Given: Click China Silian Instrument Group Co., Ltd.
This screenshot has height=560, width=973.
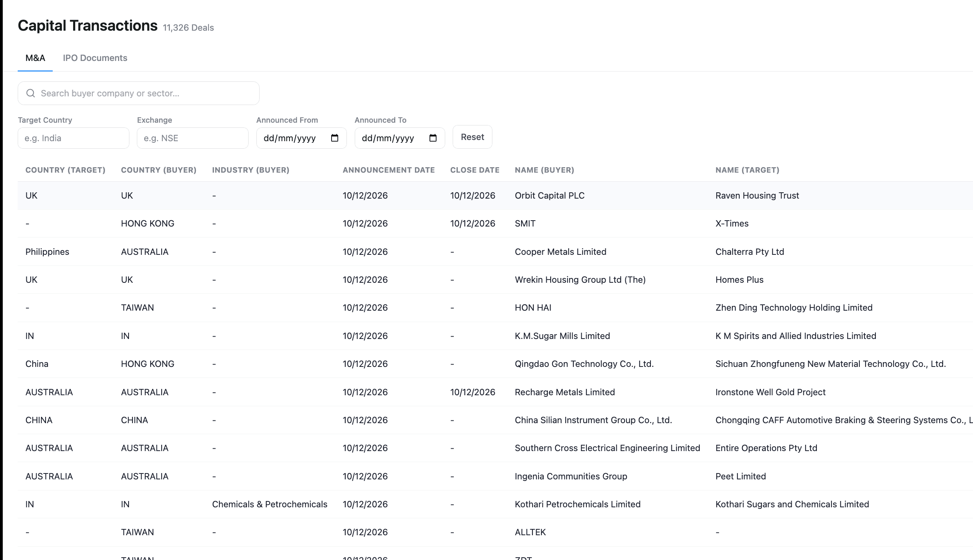Looking at the screenshot, I should coord(593,420).
